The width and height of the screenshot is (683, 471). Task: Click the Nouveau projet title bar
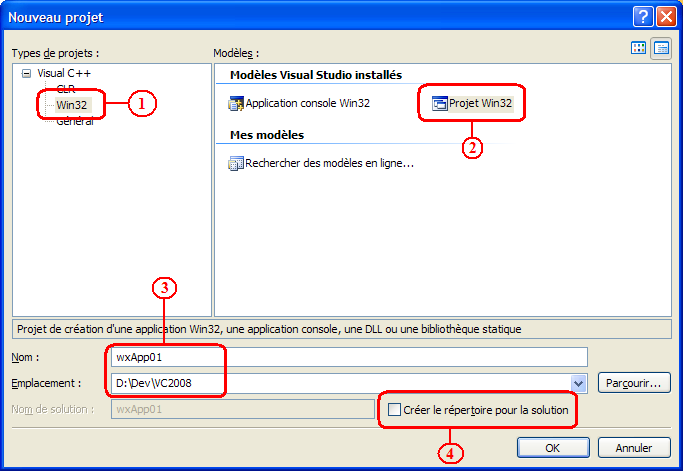(318, 17)
